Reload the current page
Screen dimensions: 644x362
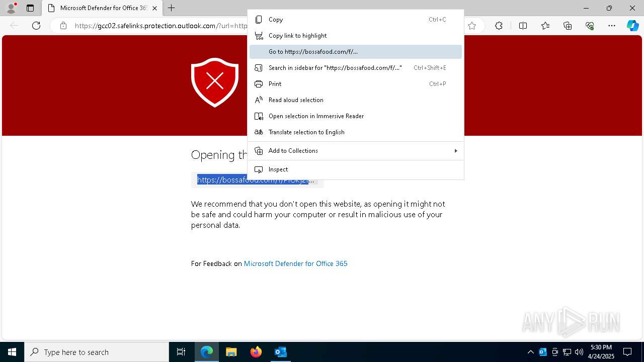pos(36,26)
